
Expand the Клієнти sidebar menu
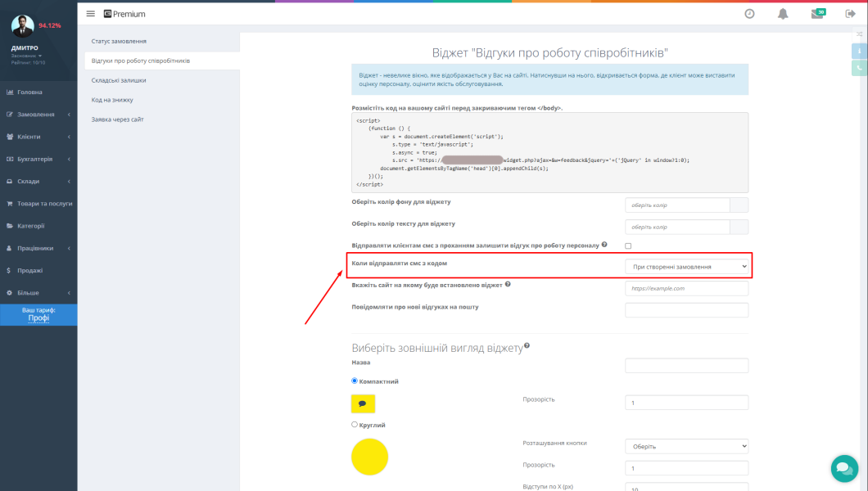[38, 137]
